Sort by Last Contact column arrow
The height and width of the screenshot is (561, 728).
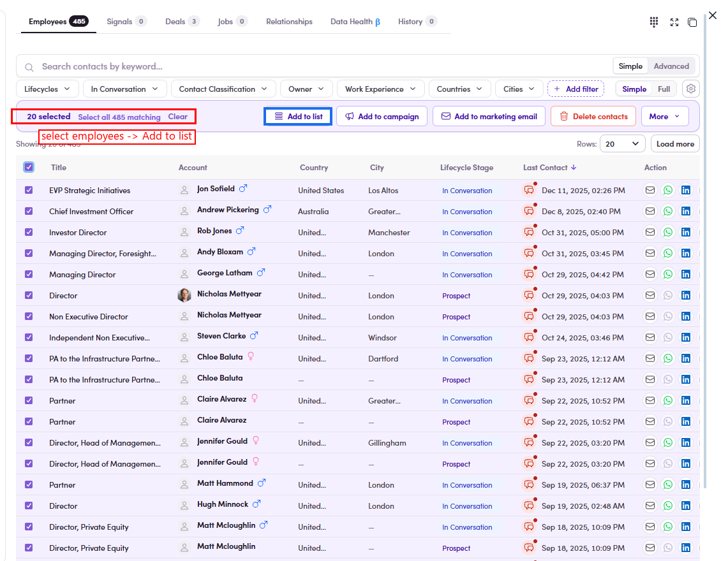(574, 168)
